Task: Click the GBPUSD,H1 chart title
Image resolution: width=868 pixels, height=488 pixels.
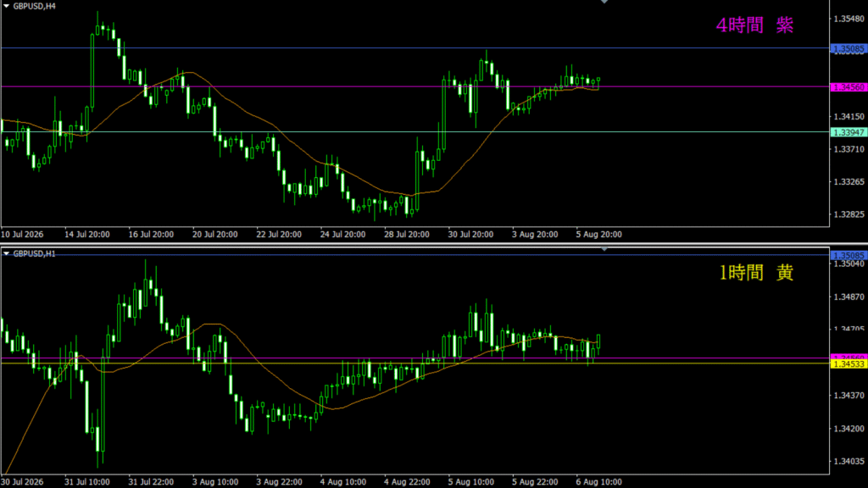Action: tap(34, 253)
